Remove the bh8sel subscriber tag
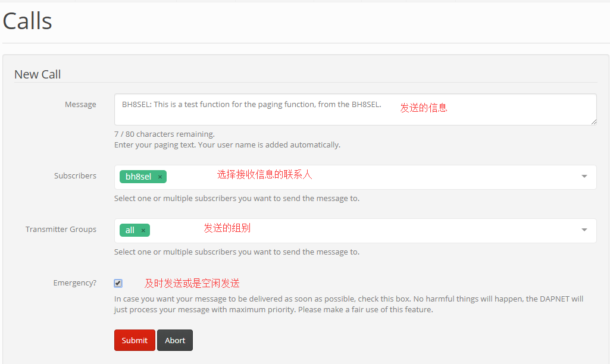The width and height of the screenshot is (610, 364). (160, 177)
